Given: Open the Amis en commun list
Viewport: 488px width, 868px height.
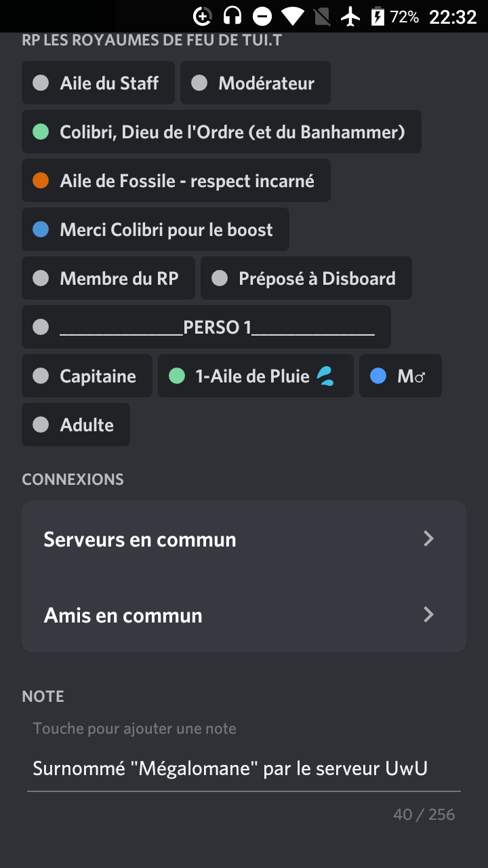Looking at the screenshot, I should click(123, 616).
